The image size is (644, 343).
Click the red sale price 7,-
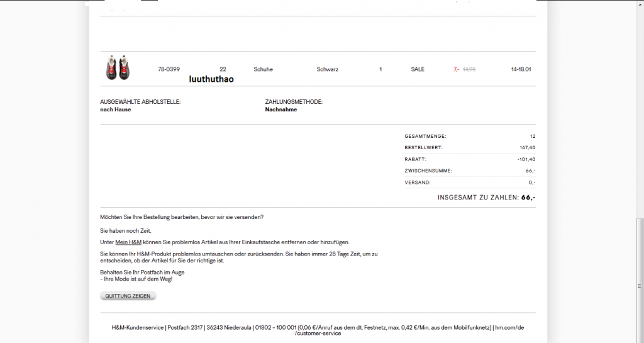(x=456, y=69)
